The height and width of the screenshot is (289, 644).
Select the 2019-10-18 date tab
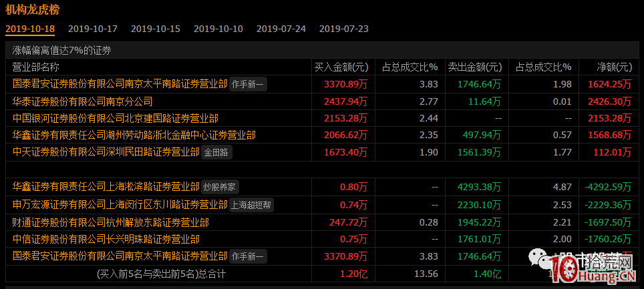click(x=30, y=29)
